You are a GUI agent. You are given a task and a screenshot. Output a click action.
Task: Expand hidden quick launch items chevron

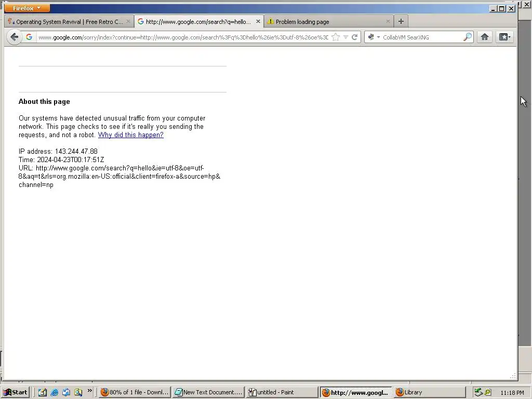pos(89,391)
